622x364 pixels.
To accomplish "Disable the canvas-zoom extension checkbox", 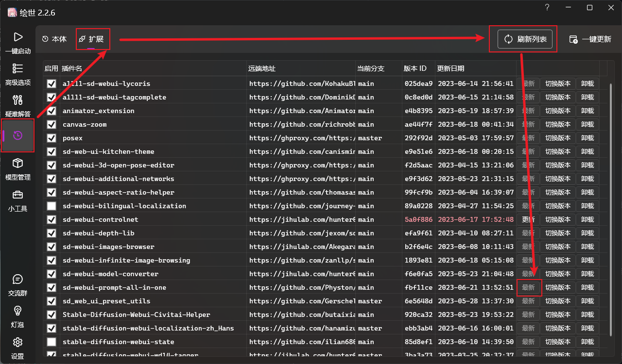I will click(52, 125).
